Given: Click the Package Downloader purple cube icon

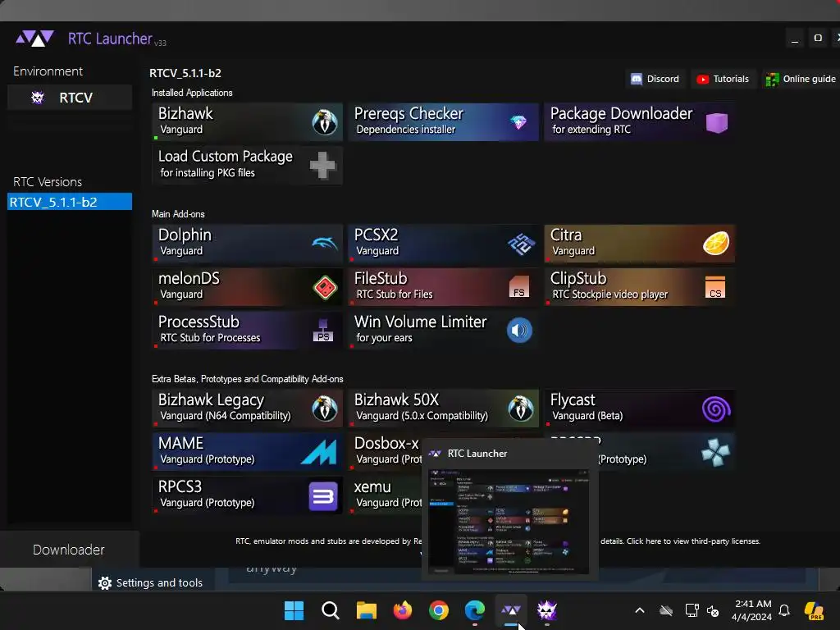Looking at the screenshot, I should [716, 122].
